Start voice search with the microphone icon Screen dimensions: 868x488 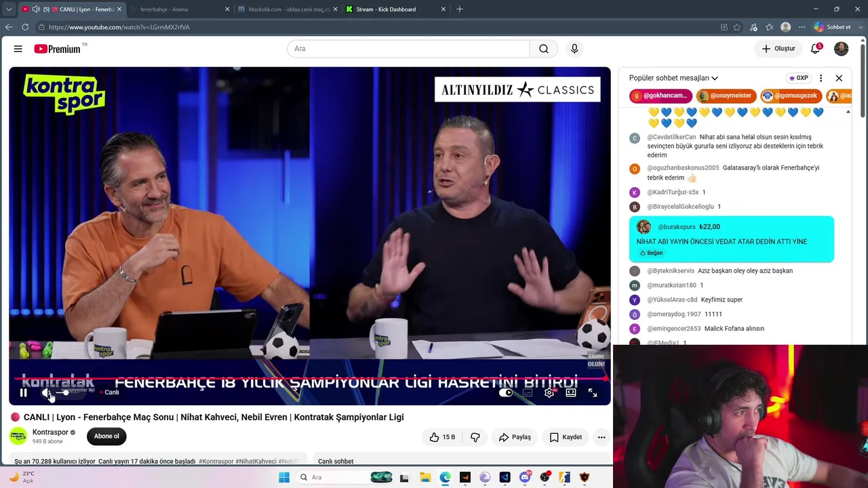574,49
